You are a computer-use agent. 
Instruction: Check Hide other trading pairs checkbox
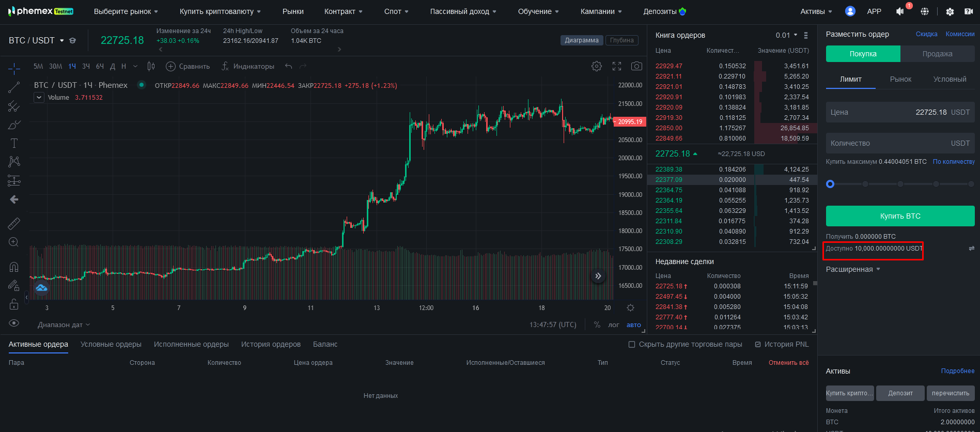[632, 345]
